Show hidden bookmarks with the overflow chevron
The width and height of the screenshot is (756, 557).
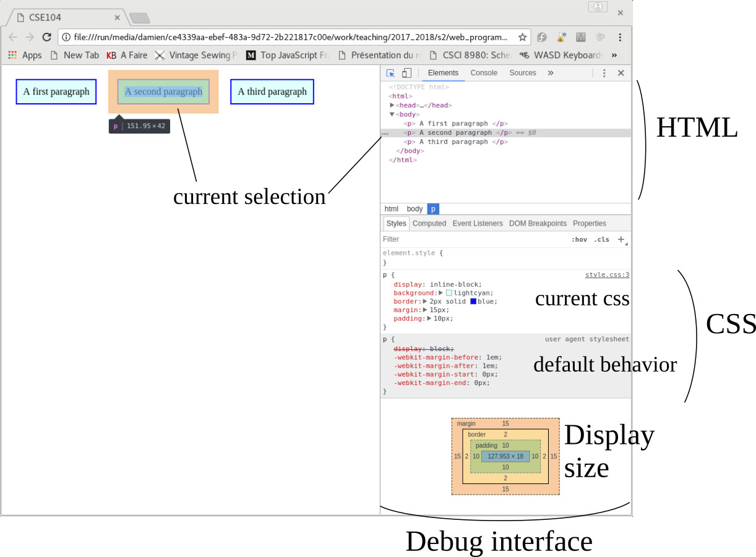(614, 55)
